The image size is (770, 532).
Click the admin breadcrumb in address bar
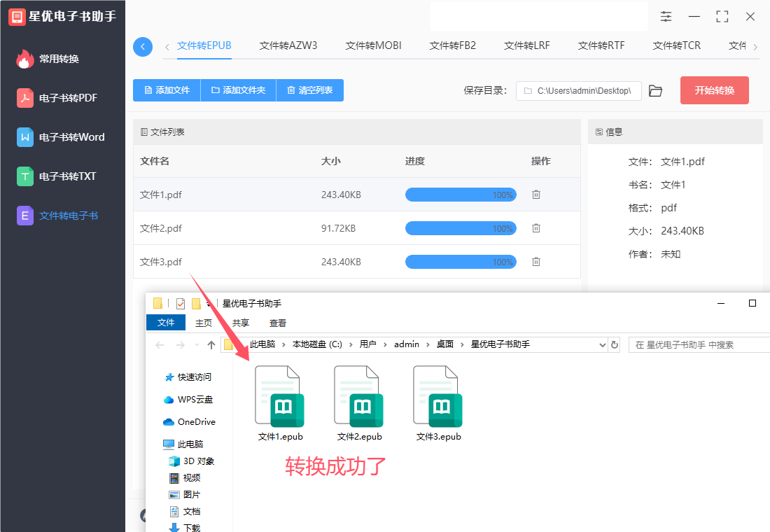tap(407, 344)
